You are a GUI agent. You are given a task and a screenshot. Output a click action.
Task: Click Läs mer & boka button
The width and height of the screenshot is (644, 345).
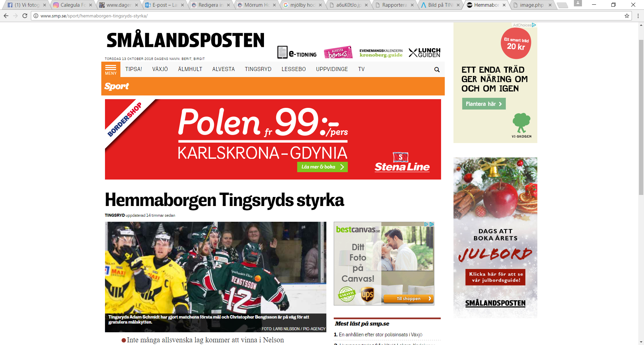tap(322, 167)
